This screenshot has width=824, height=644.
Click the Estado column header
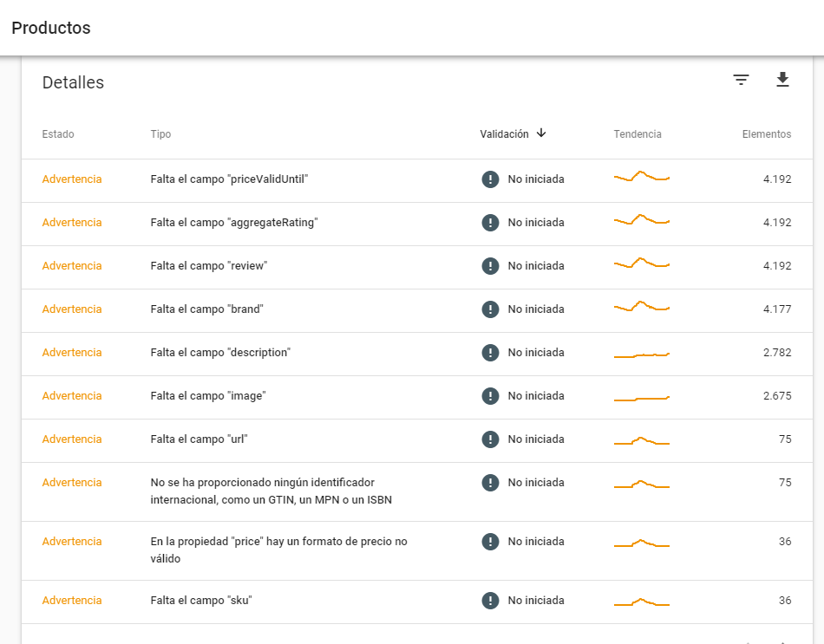(58, 134)
